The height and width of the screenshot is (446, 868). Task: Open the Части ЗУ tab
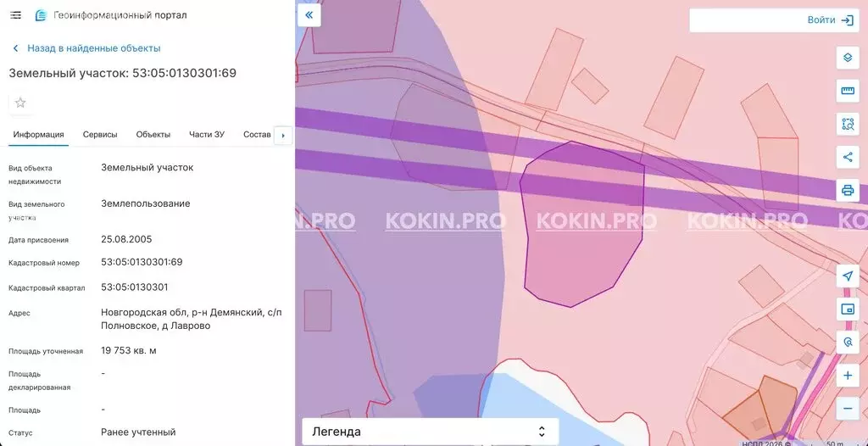point(207,134)
